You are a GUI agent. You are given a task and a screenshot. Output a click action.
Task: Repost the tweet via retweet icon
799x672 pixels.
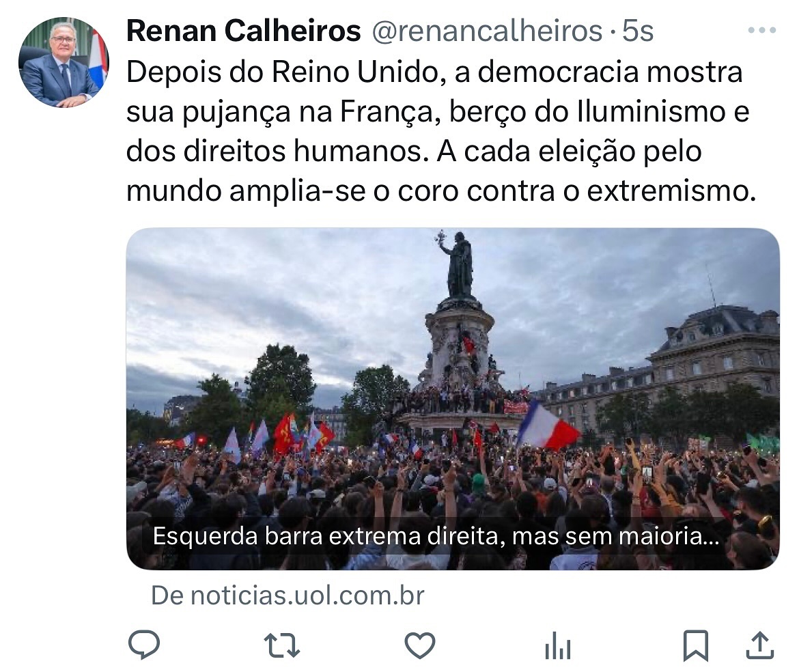click(x=282, y=645)
